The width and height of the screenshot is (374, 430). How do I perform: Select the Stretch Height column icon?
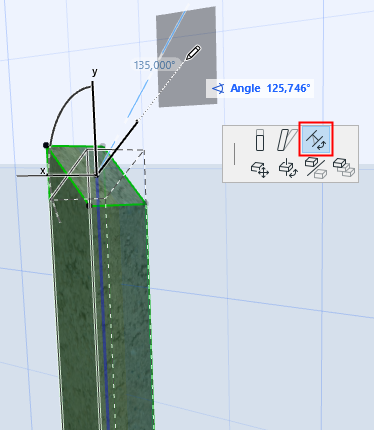pos(260,140)
